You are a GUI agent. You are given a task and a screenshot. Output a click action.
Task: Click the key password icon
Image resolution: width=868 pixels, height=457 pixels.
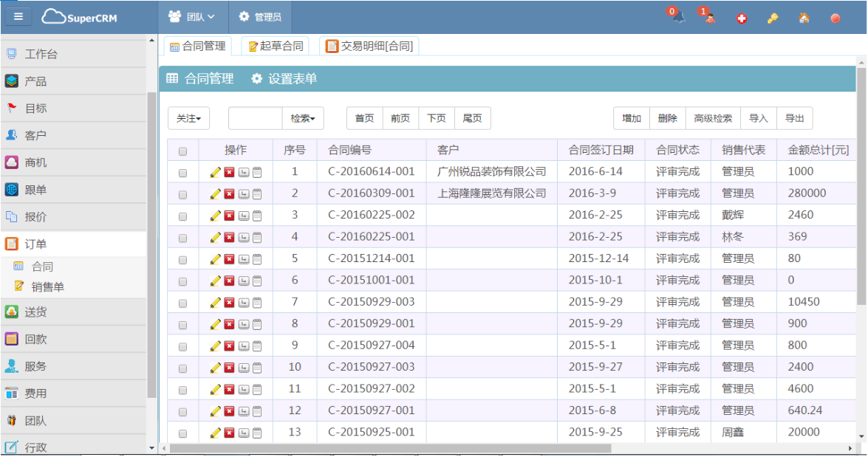tap(773, 18)
